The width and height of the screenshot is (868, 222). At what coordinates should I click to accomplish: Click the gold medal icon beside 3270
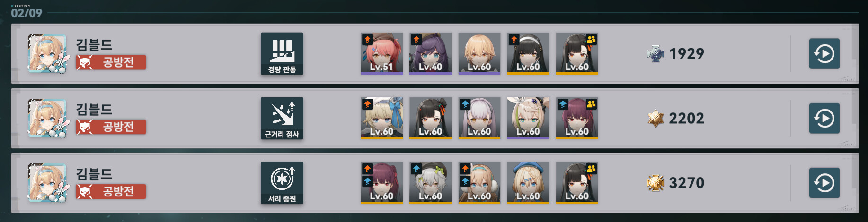point(655,183)
